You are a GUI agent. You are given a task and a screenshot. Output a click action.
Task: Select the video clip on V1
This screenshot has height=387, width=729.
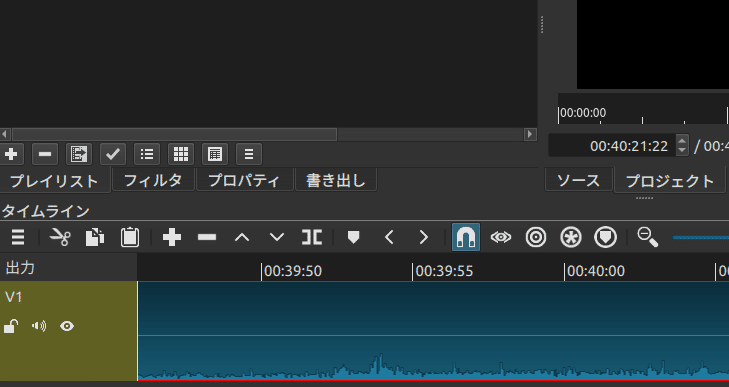click(x=433, y=331)
